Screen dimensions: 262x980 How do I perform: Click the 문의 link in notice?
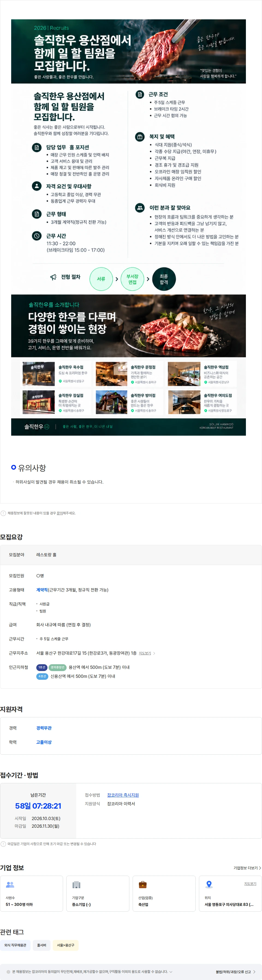point(60,513)
